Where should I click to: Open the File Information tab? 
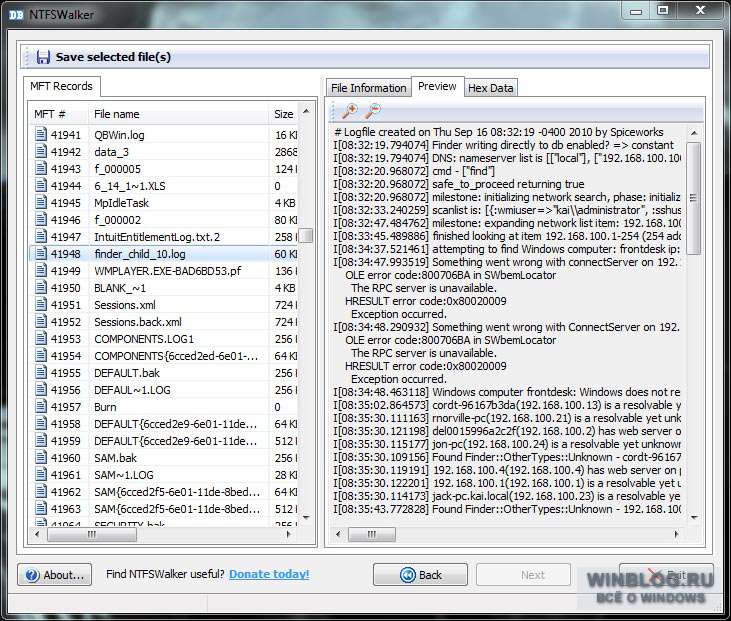click(368, 88)
